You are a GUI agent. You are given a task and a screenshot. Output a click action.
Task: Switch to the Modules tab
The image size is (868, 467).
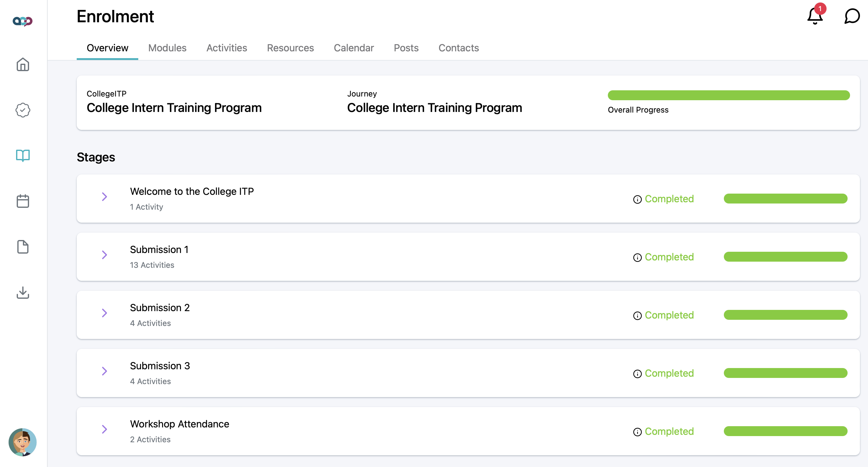tap(167, 48)
